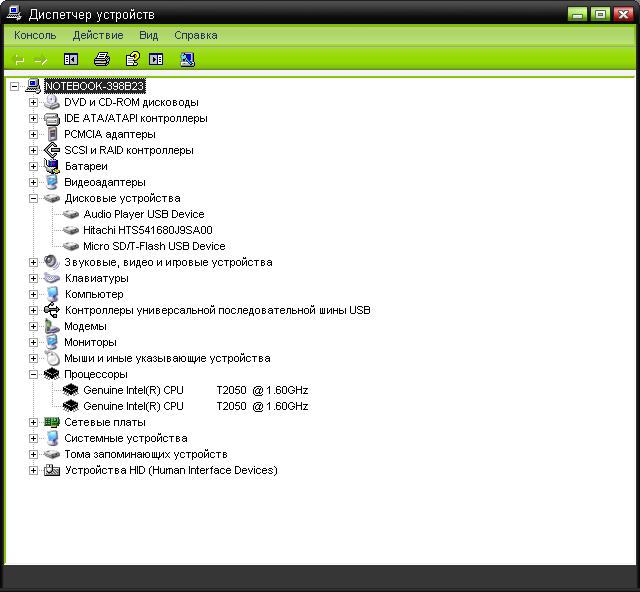Viewport: 640px width, 592px height.
Task: Open the Консоль menu
Action: click(x=35, y=36)
